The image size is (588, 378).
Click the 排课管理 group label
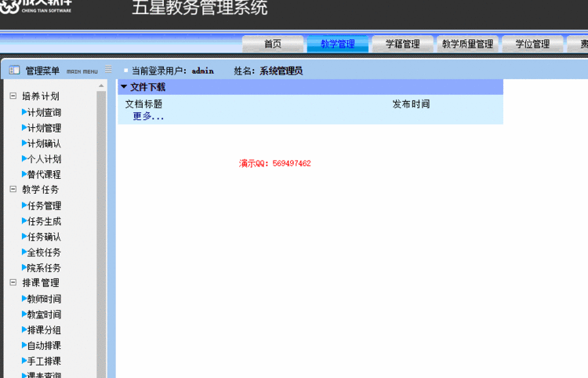pyautogui.click(x=41, y=282)
